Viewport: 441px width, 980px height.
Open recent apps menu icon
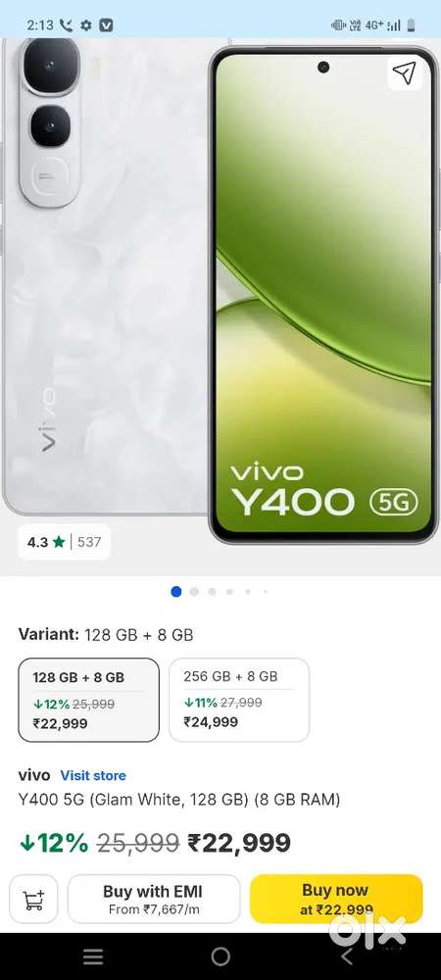click(93, 956)
